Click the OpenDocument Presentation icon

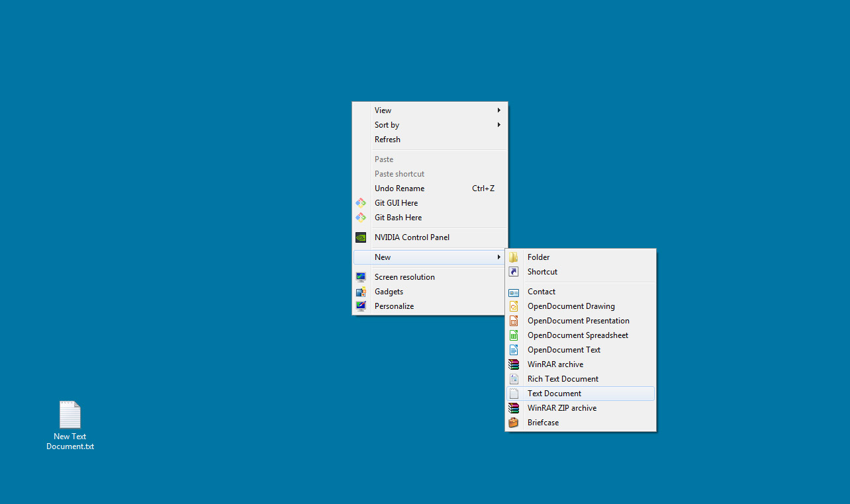pyautogui.click(x=514, y=321)
